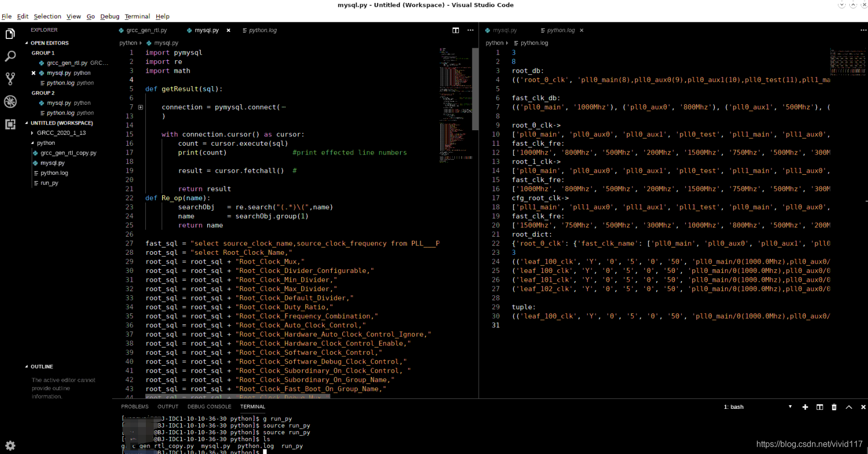Switch to the OUTPUT panel tab
Image resolution: width=868 pixels, height=454 pixels.
coord(168,407)
